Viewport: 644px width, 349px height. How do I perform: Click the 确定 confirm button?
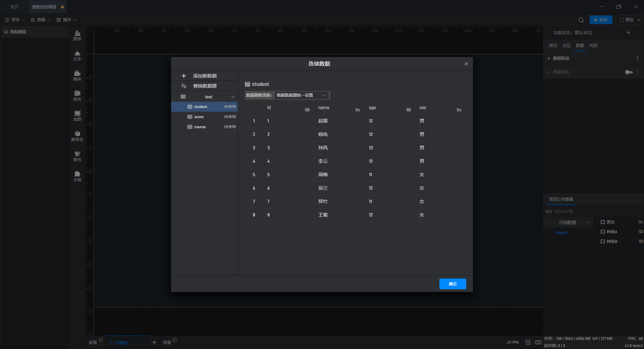click(452, 284)
